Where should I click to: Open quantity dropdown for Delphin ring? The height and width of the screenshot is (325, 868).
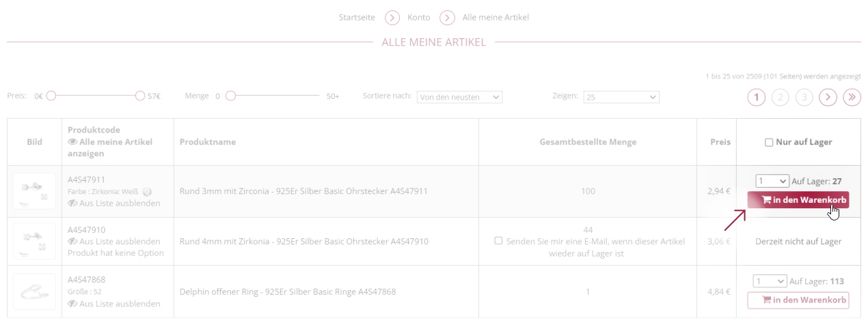click(x=770, y=281)
